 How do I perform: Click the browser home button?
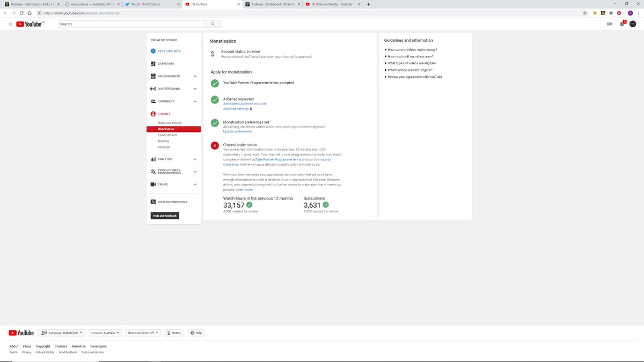[x=30, y=13]
